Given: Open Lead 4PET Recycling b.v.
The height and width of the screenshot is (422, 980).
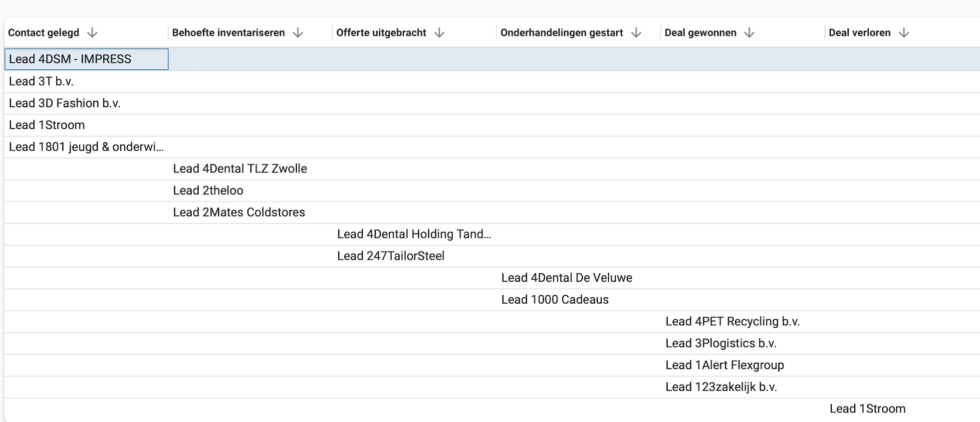Looking at the screenshot, I should (x=733, y=322).
